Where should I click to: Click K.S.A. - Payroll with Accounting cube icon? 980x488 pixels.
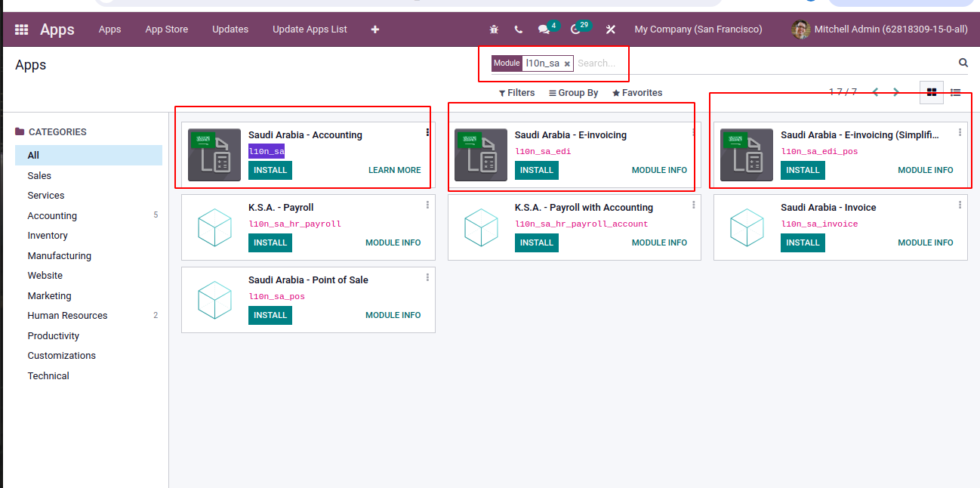click(x=481, y=227)
